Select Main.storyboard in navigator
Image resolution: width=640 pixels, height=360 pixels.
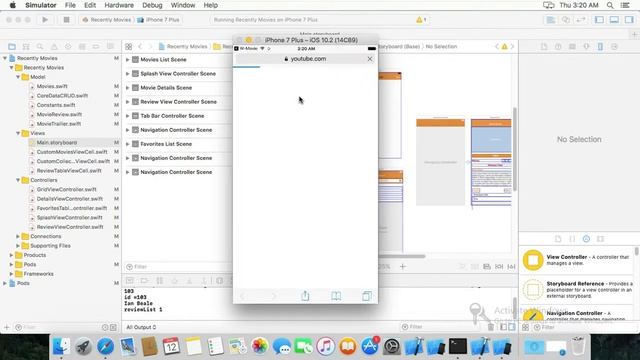pos(57,142)
